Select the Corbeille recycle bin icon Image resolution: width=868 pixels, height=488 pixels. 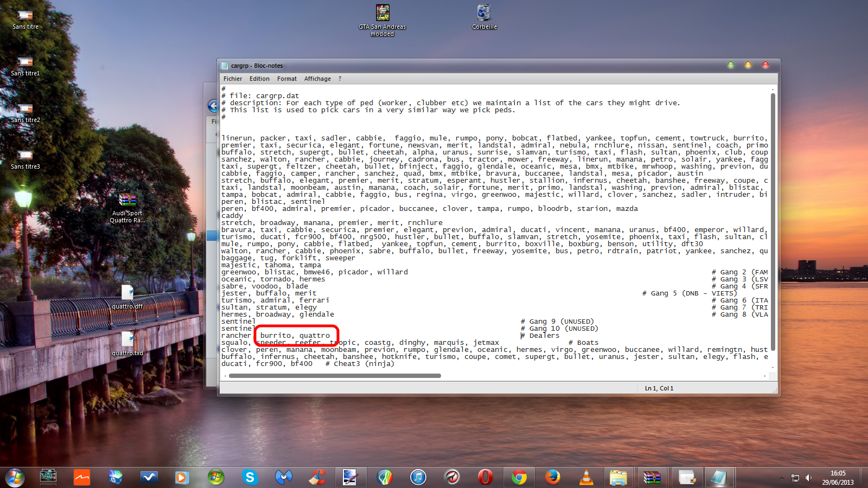coord(484,17)
